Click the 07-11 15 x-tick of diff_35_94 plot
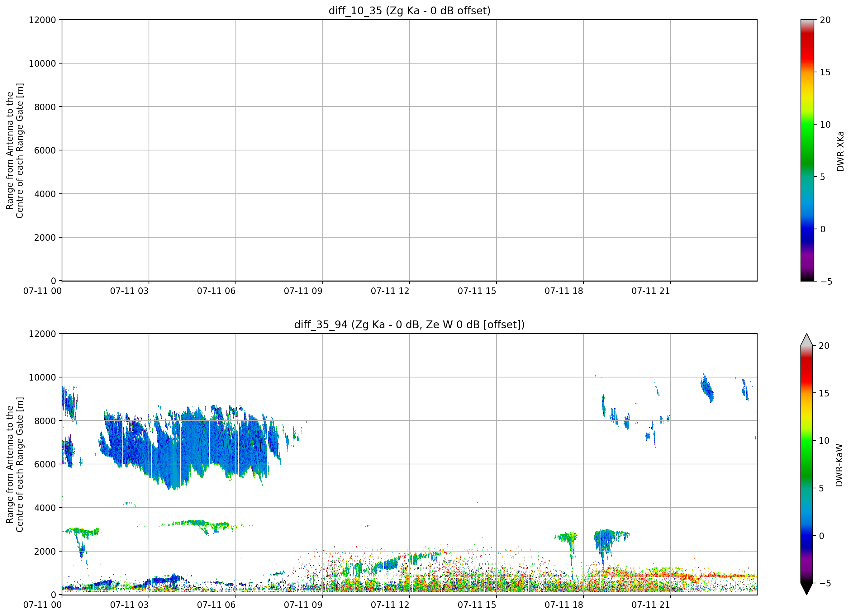This screenshot has height=616, width=851. point(477,605)
